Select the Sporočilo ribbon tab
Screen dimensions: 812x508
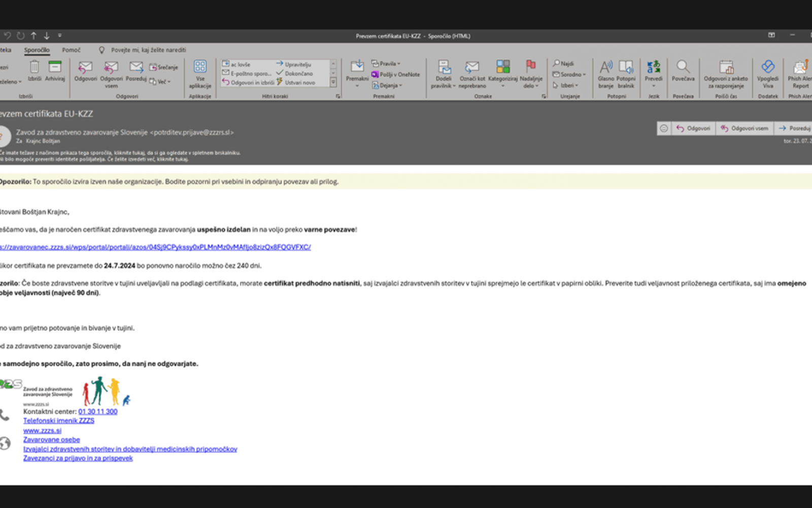pos(37,50)
